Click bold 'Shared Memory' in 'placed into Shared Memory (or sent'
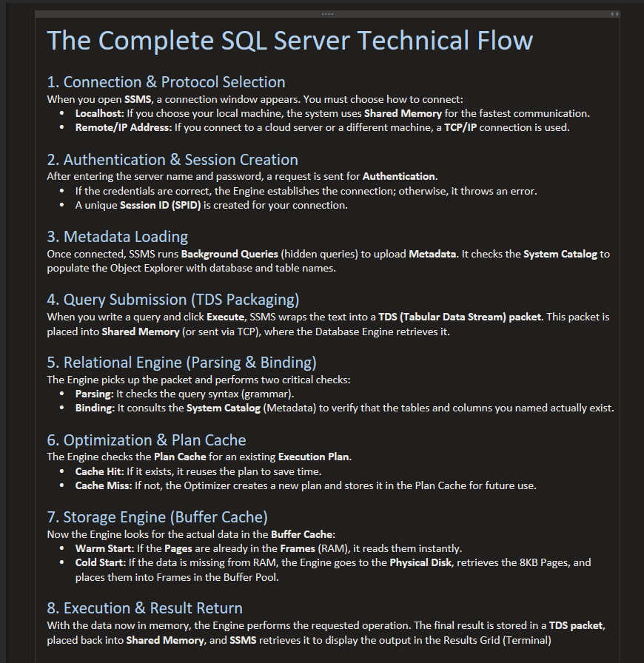 click(x=141, y=332)
